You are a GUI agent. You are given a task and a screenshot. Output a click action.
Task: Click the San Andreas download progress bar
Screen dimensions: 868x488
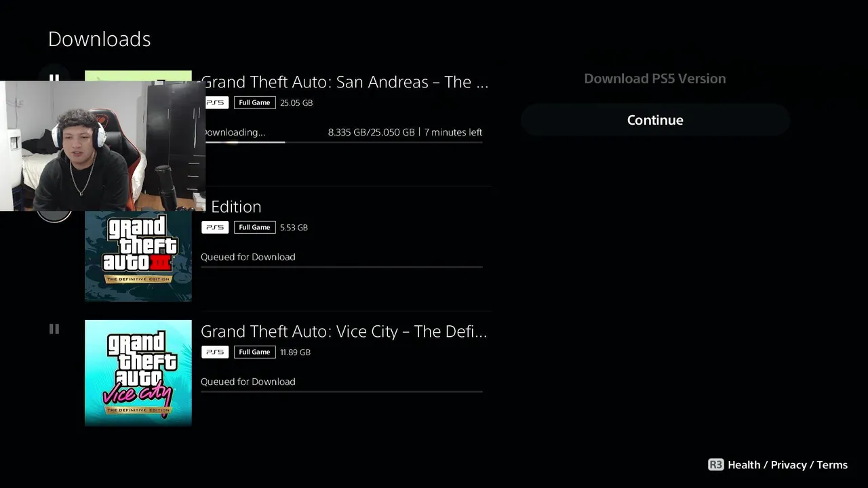[342, 142]
